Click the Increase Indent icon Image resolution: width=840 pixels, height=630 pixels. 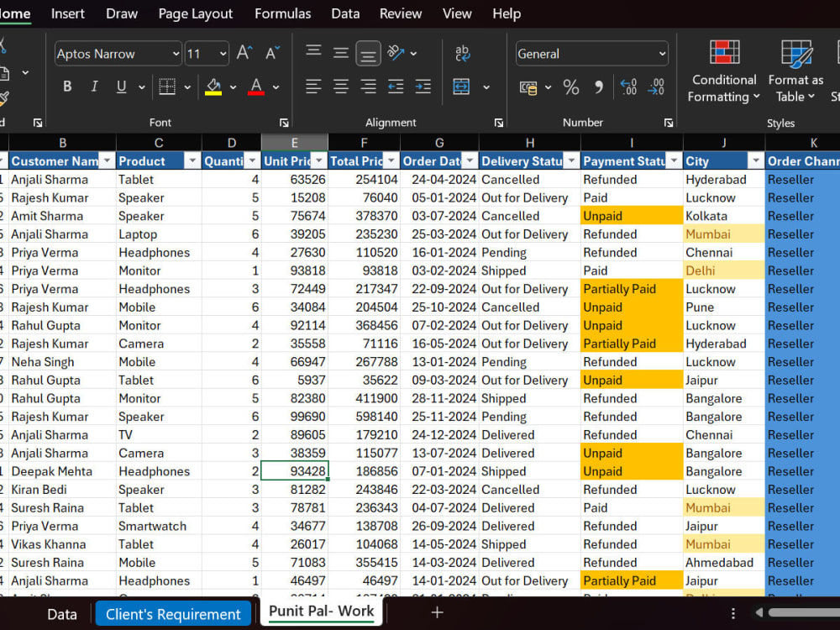click(x=423, y=87)
